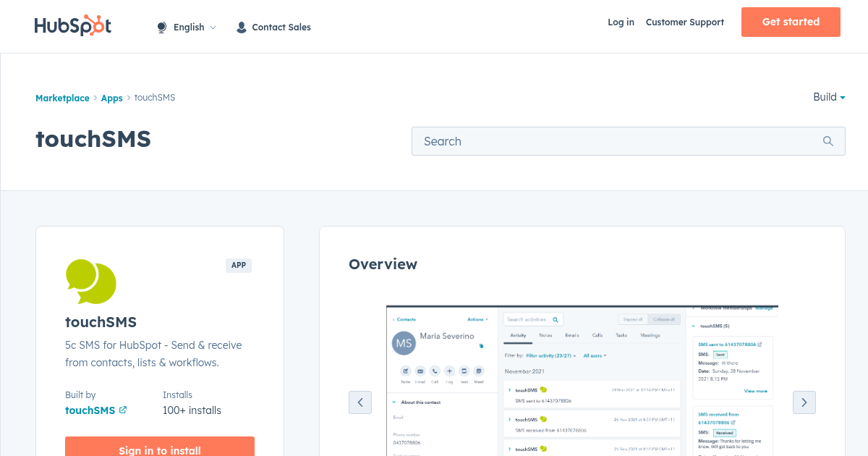Open the Build dropdown
868x456 pixels.
pyautogui.click(x=829, y=97)
